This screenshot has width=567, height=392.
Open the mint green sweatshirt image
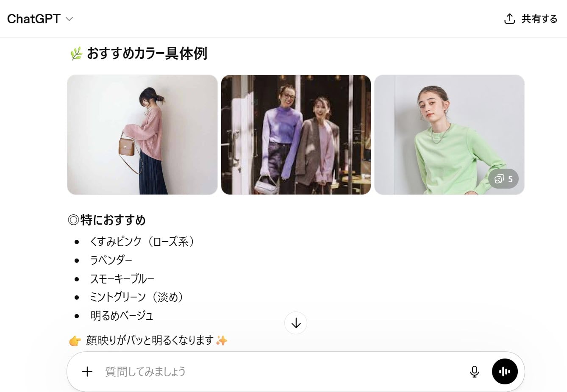pos(449,135)
